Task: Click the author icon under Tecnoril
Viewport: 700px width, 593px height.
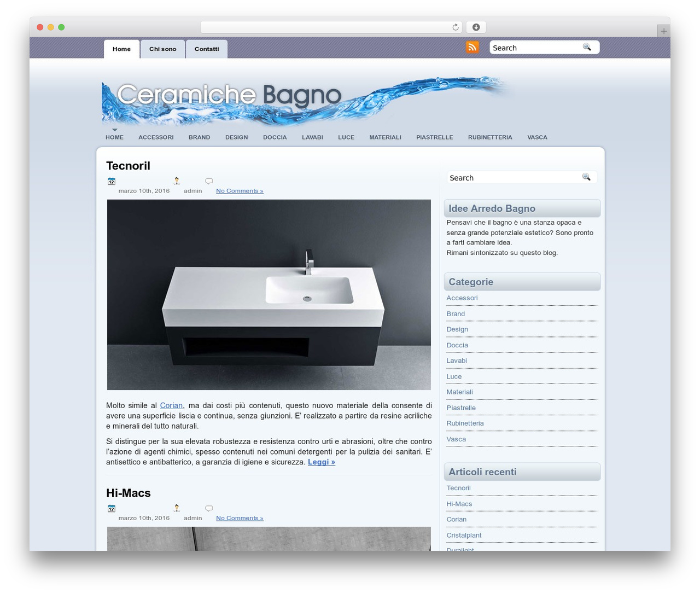Action: 177,181
